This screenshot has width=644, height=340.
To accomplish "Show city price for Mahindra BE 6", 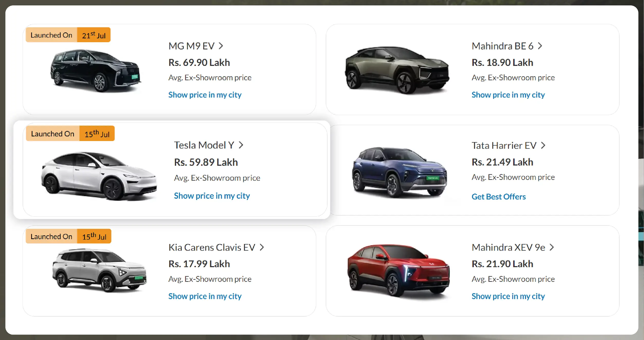I will coord(508,95).
